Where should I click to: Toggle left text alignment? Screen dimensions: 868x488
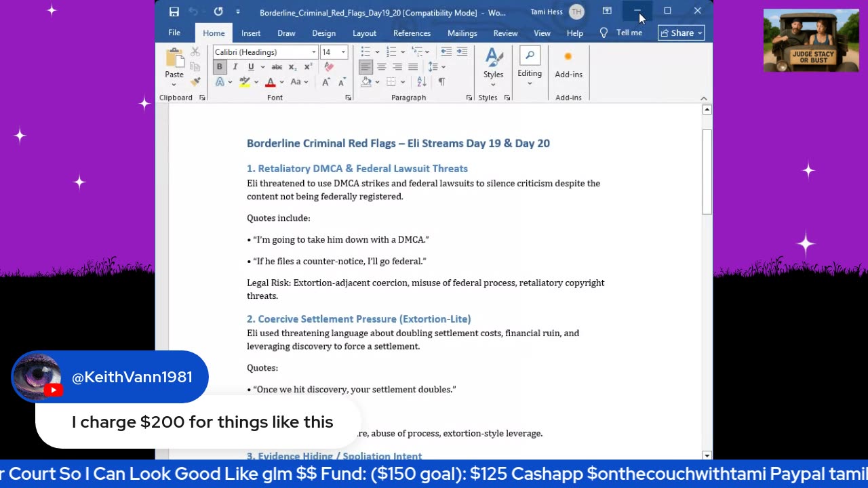[x=366, y=66]
